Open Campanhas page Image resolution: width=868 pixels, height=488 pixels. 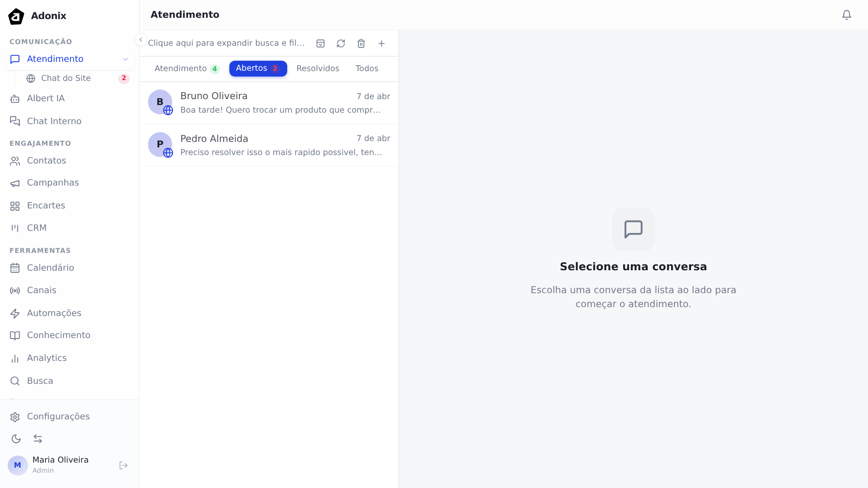click(69, 183)
